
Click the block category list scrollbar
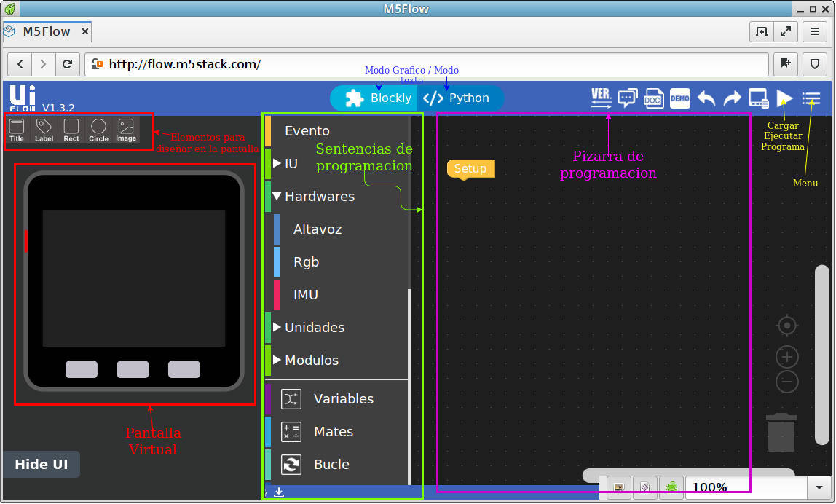[409, 387]
